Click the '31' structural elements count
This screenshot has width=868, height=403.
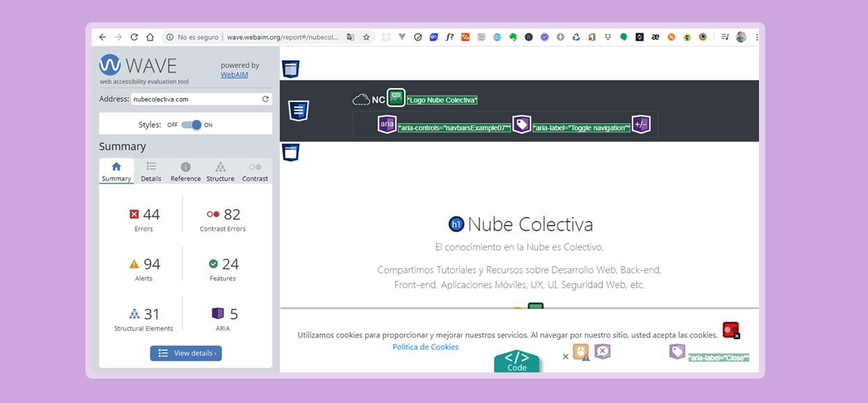click(151, 314)
